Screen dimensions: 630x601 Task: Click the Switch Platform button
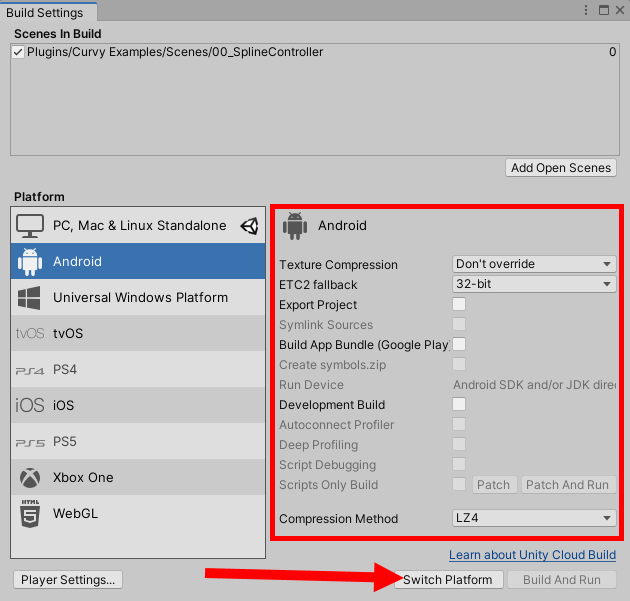click(448, 580)
